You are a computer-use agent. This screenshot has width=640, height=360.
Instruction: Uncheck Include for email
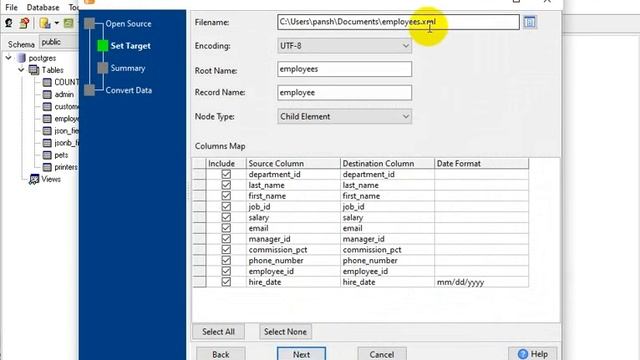pyautogui.click(x=226, y=228)
